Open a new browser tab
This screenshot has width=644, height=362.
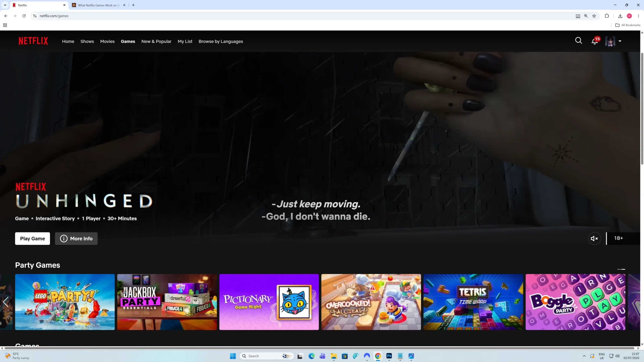tap(133, 5)
